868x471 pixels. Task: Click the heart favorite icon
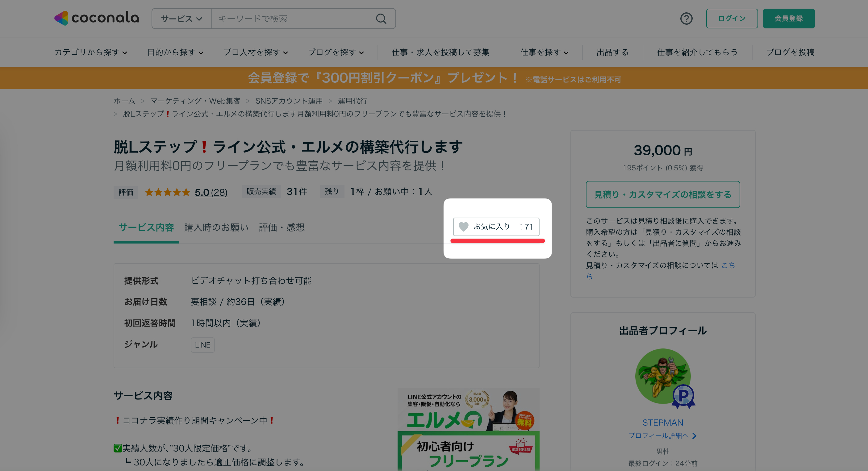[x=463, y=227]
